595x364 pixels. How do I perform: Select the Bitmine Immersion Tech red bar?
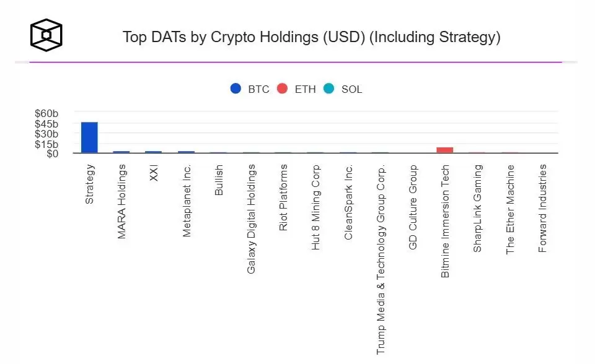click(x=445, y=150)
